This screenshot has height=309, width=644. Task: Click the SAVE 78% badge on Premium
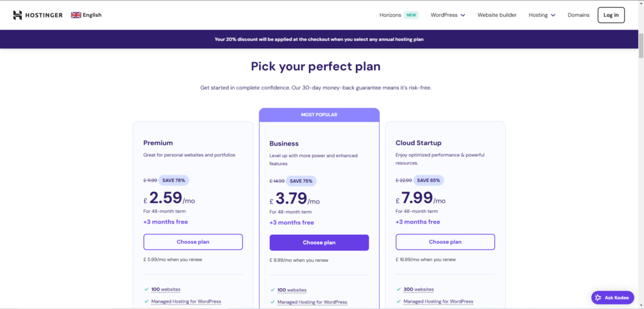[174, 180]
